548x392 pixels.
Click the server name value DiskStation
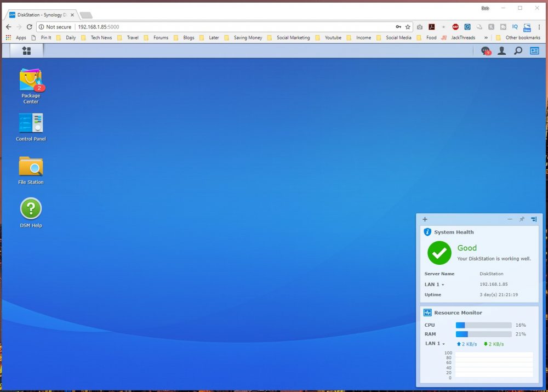[492, 274]
